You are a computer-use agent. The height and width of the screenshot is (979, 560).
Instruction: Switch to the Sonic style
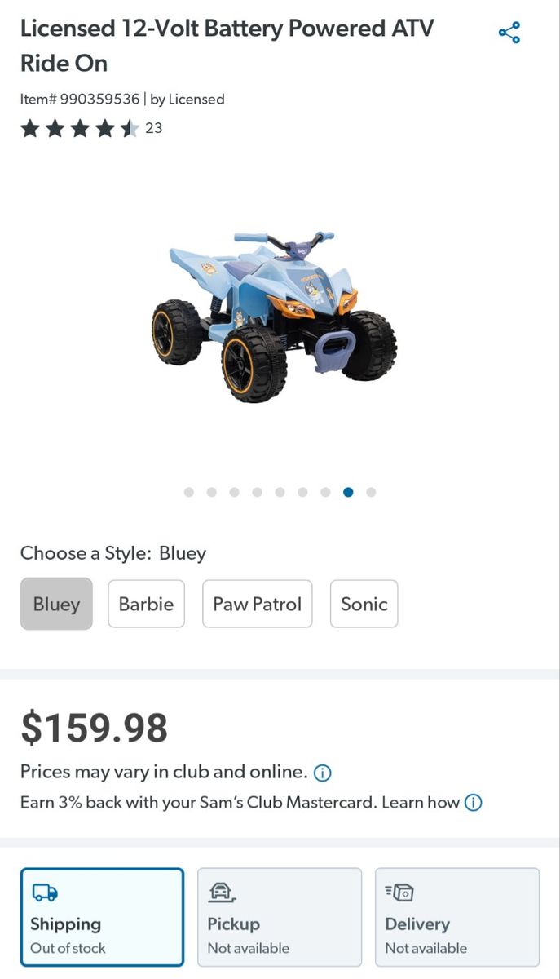(364, 604)
